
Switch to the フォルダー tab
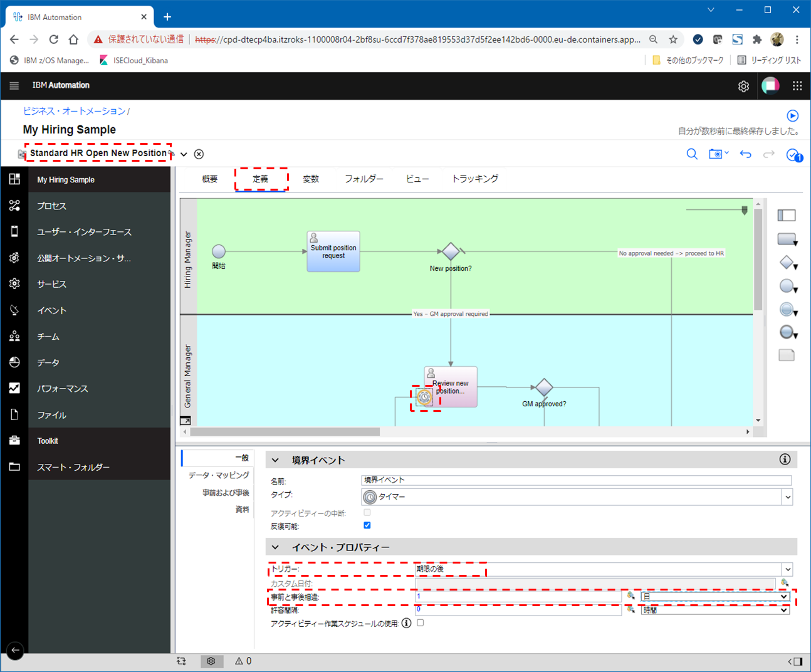(364, 179)
